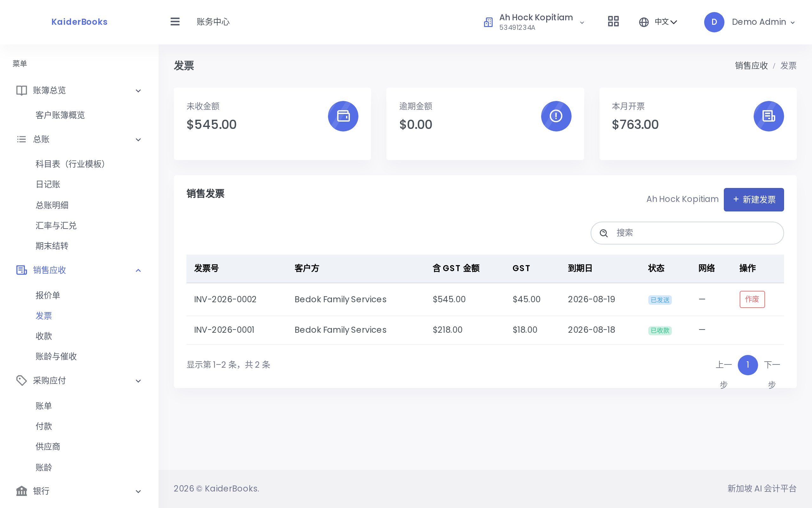This screenshot has width=812, height=508.
Task: Sort by the 到期日 column header
Action: tap(580, 269)
